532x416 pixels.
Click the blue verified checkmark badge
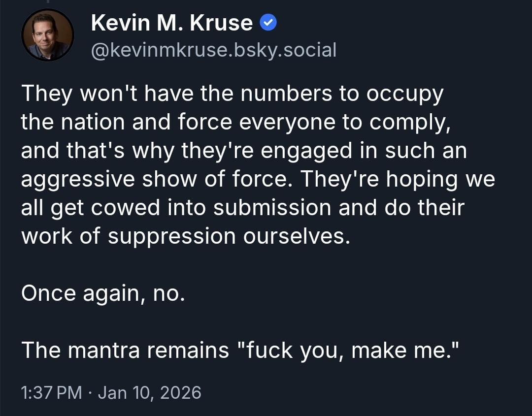(268, 23)
